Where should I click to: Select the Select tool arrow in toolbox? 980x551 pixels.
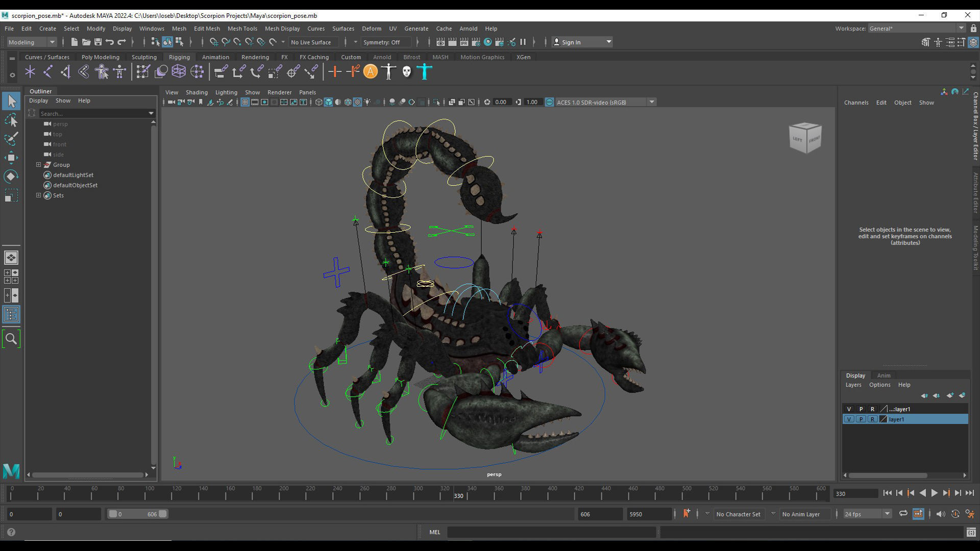[11, 101]
